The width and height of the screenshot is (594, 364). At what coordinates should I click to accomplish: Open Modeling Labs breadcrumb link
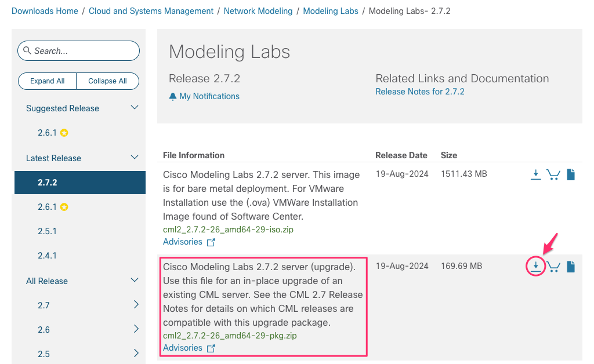click(330, 11)
